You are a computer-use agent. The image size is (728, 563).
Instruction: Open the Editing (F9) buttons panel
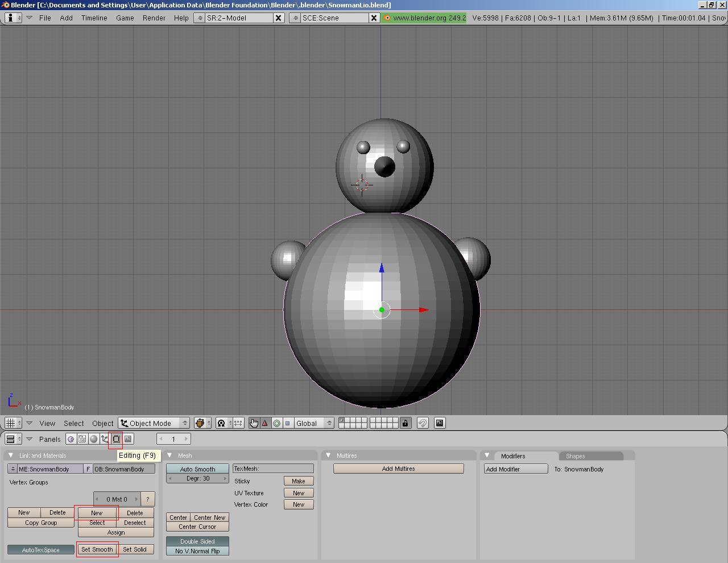(115, 438)
